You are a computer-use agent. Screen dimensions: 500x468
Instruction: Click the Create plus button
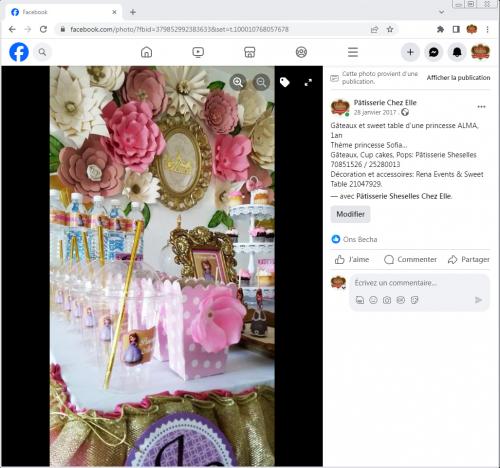(410, 52)
